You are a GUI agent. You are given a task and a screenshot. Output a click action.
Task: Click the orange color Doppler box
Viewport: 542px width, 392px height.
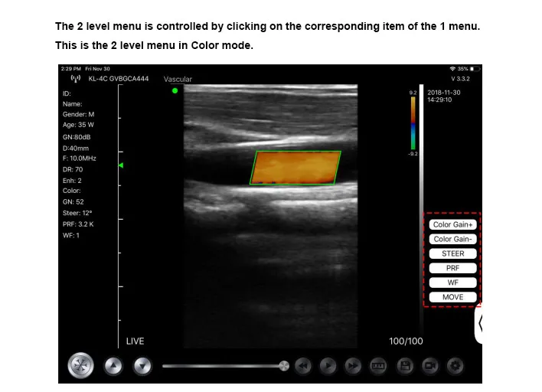click(x=295, y=168)
